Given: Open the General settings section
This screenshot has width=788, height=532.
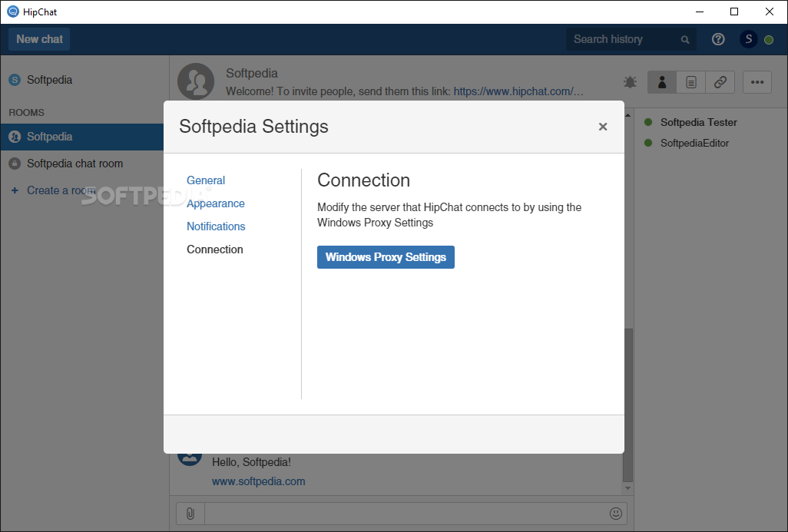Looking at the screenshot, I should tap(206, 180).
